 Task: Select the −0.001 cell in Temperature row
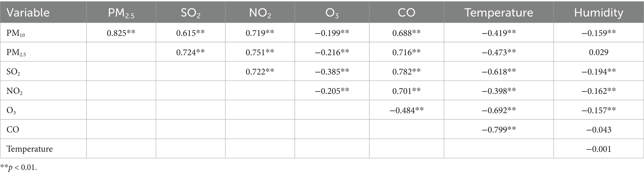point(599,149)
